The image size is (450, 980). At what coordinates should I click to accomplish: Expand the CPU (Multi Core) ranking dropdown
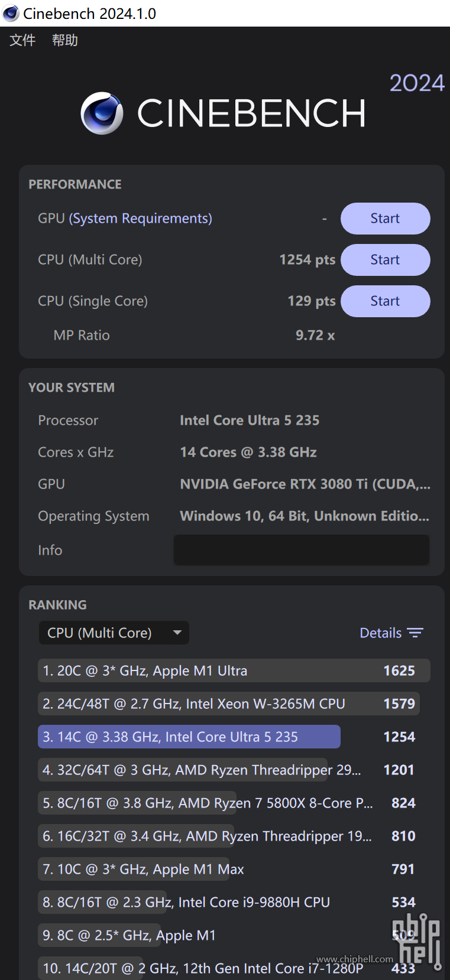coord(114,633)
